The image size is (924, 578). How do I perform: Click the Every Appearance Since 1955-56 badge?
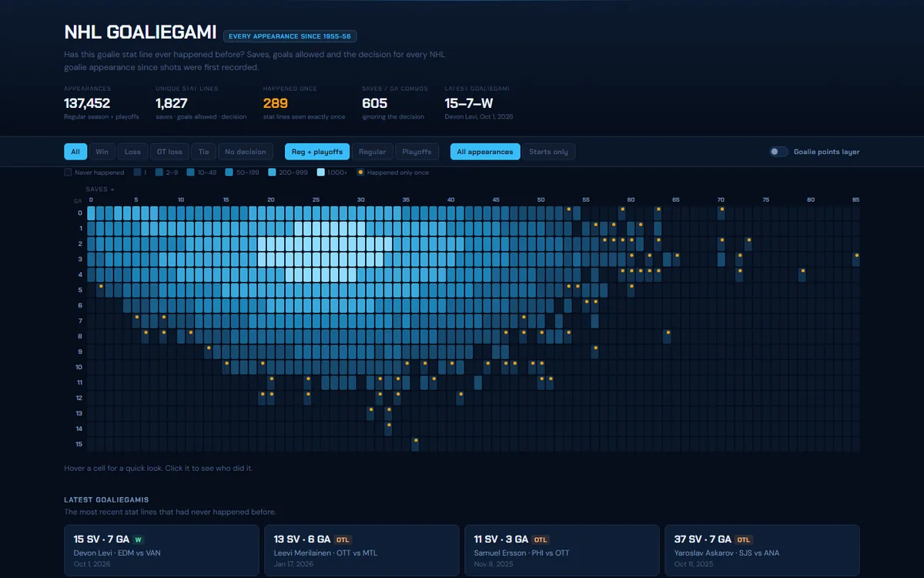coord(290,36)
